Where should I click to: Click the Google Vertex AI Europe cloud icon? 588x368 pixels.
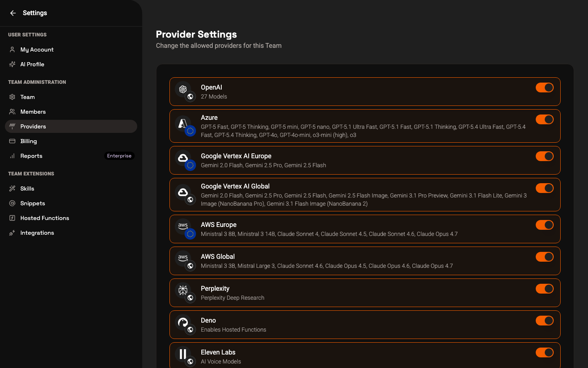tap(183, 158)
